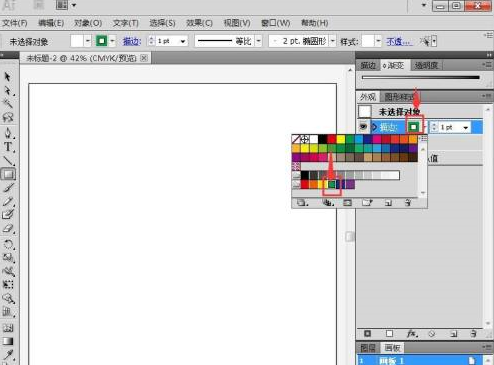The height and width of the screenshot is (365, 494).
Task: Open the 文字(T) menu
Action: (126, 23)
